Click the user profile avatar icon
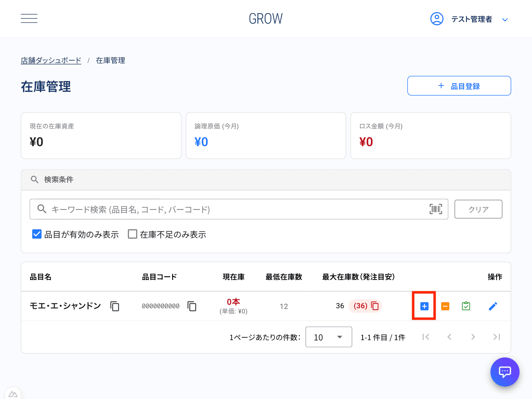 437,19
